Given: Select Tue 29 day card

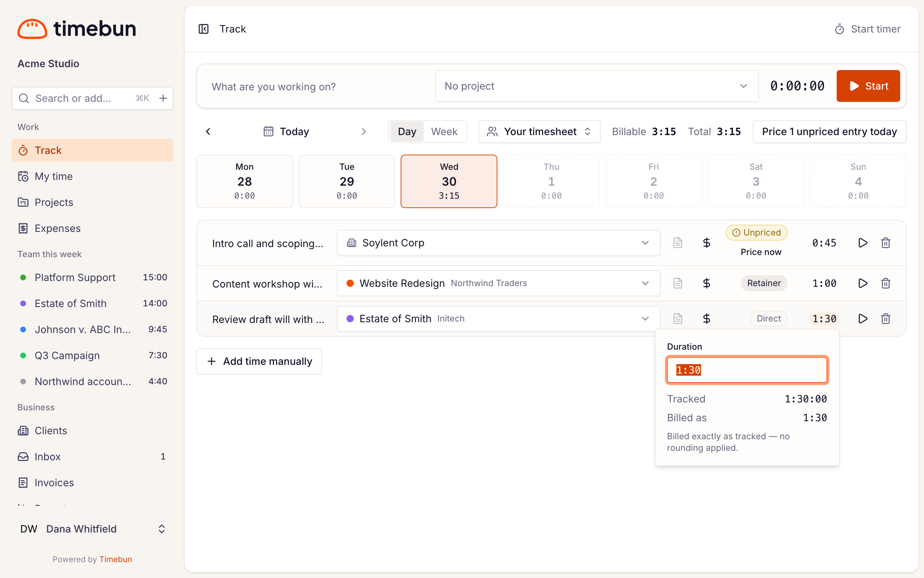Looking at the screenshot, I should coord(347,181).
